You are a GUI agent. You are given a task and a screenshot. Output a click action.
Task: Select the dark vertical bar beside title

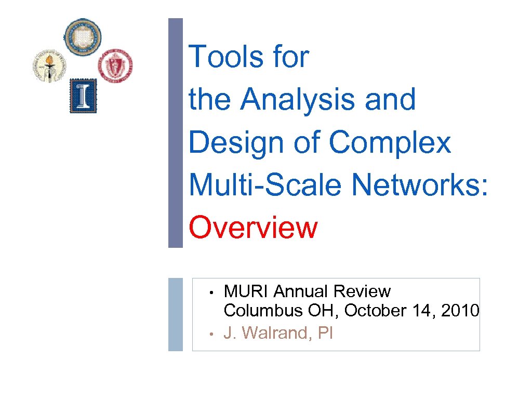pos(176,132)
